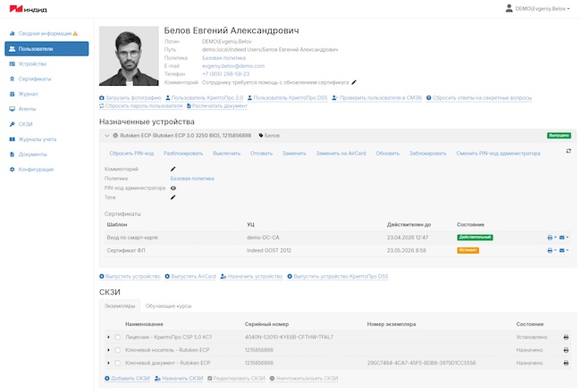Image resolution: width=581 pixels, height=392 pixels.
Task: Open the Базовая политика link in user info
Action: coord(223,58)
